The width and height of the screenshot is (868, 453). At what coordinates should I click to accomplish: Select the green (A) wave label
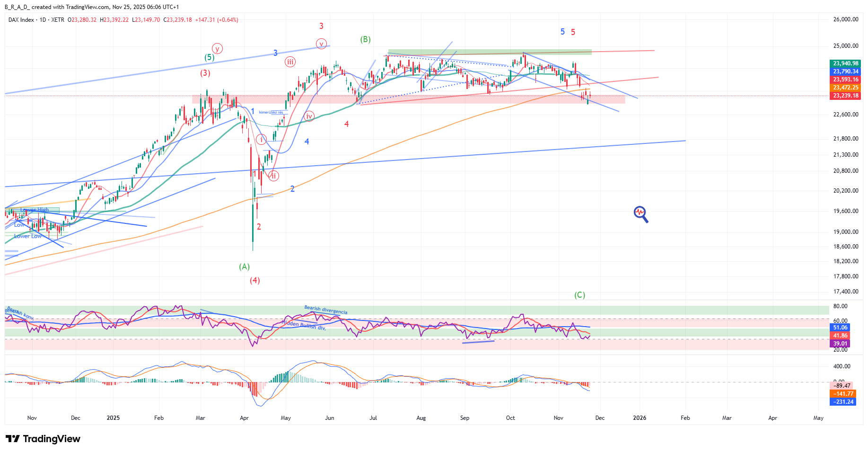coord(244,267)
